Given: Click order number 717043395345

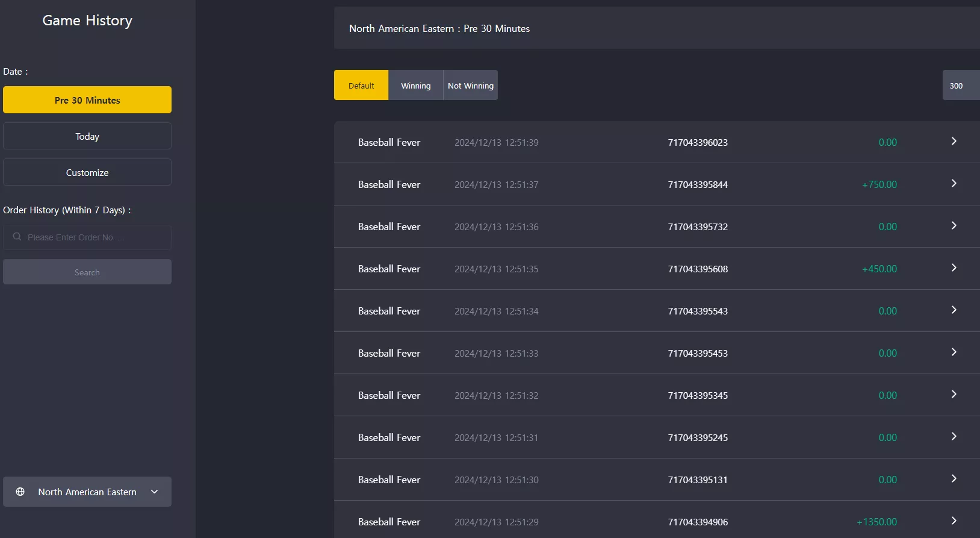Looking at the screenshot, I should (698, 395).
